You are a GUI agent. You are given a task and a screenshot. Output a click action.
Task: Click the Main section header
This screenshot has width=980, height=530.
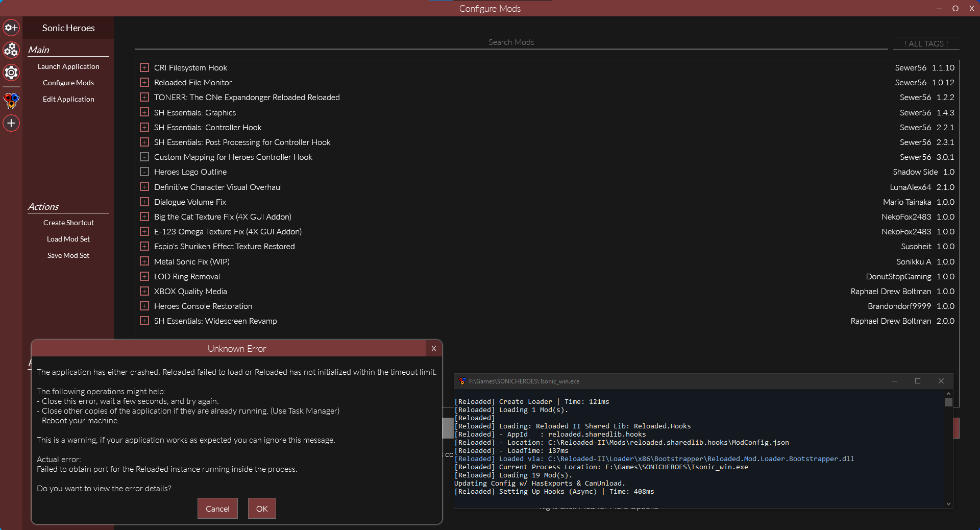coord(39,50)
